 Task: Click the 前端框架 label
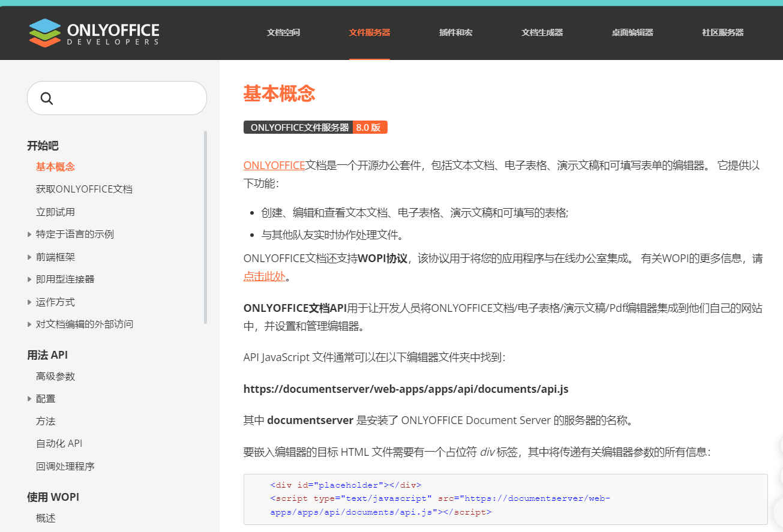(x=55, y=257)
